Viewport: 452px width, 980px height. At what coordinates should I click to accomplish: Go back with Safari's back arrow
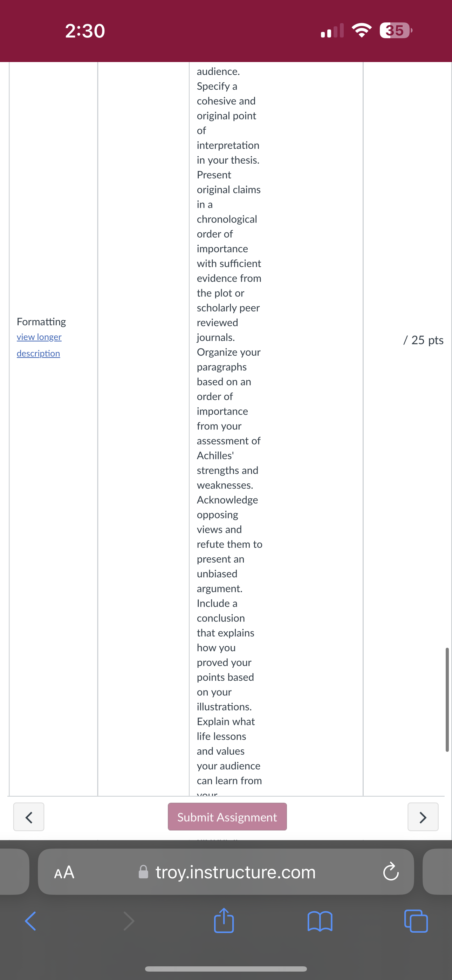click(x=30, y=921)
